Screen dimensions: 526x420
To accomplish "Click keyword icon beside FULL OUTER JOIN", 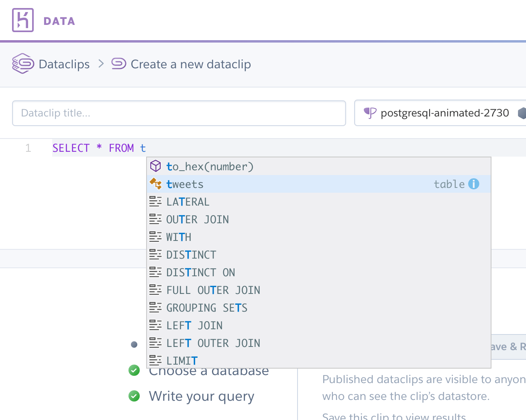I will coord(155,290).
